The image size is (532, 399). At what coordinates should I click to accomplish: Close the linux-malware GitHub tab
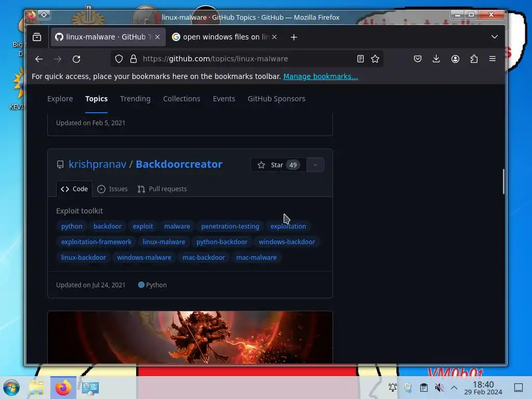(157, 37)
